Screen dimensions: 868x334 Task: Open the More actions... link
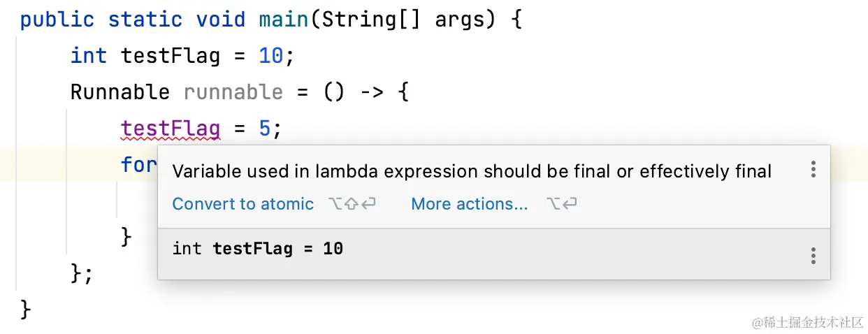point(469,204)
